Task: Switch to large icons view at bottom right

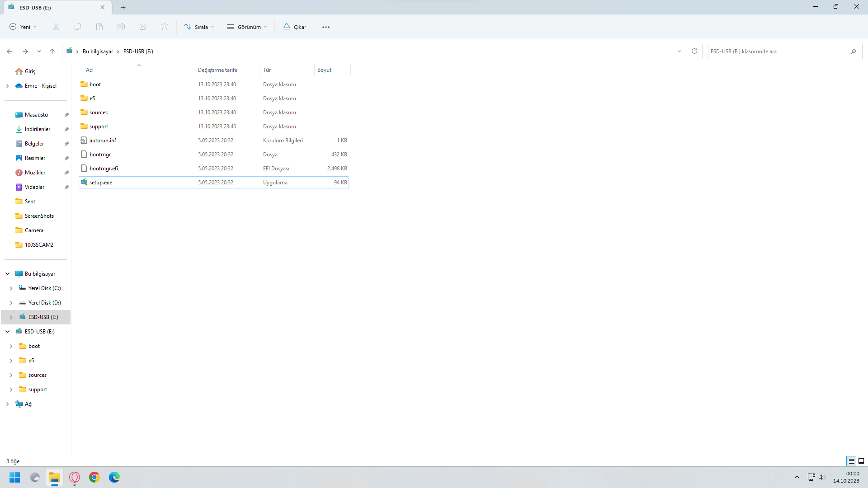Action: tap(861, 461)
